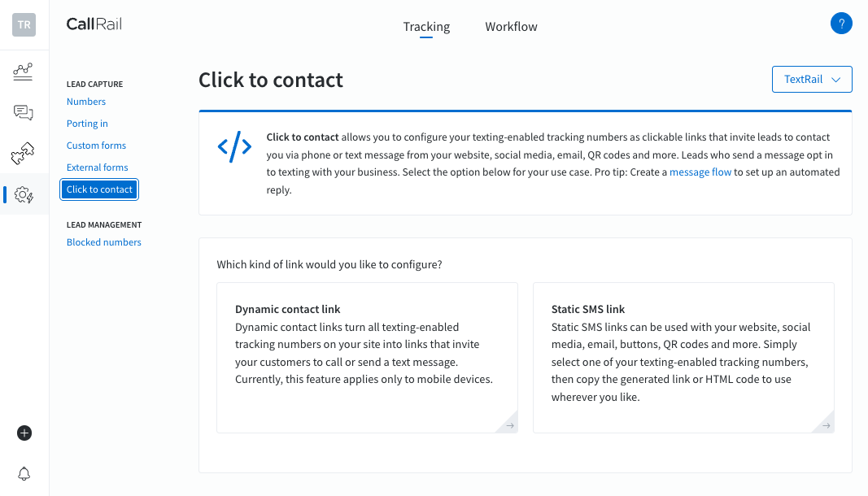Go to Porting in page
868x496 pixels.
(87, 124)
